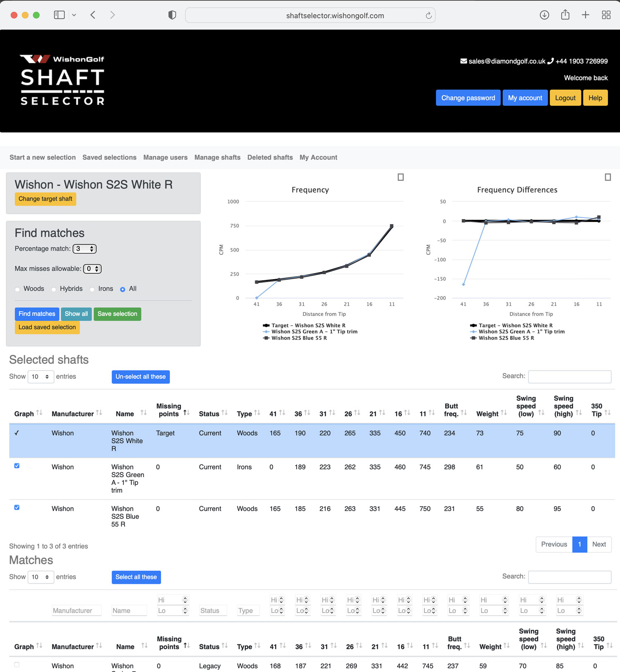Toggle Target Wishon S2S White R in Frequency legend
The width and height of the screenshot is (620, 672).
pyautogui.click(x=304, y=325)
